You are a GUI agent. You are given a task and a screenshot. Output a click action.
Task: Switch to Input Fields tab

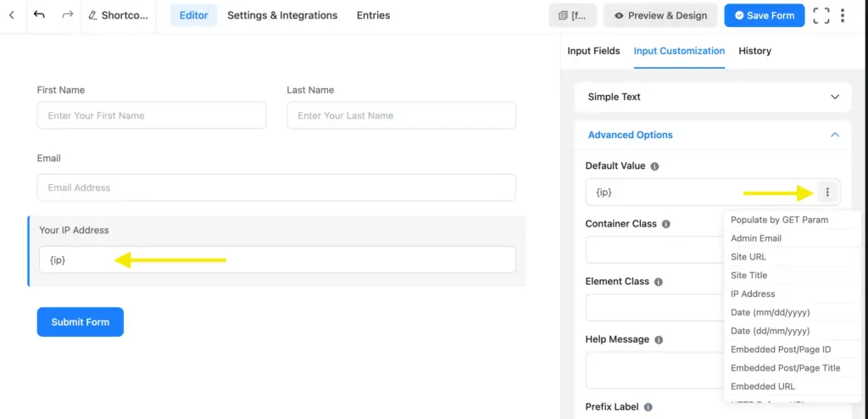click(x=593, y=51)
